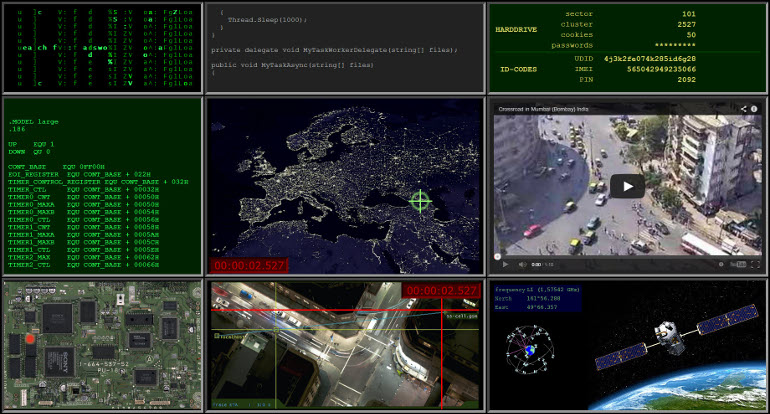This screenshot has width=770, height=414.
Task: Select the cluster value 2527
Action: click(x=686, y=24)
